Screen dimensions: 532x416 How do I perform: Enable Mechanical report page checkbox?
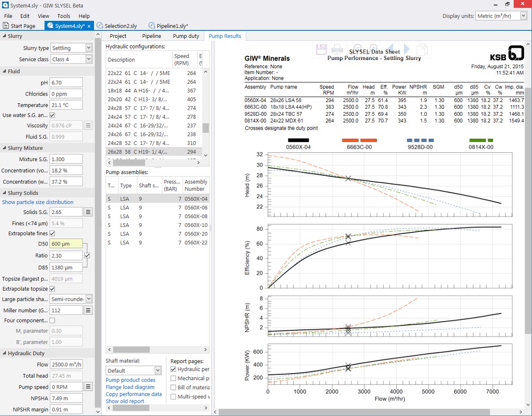coord(173,378)
